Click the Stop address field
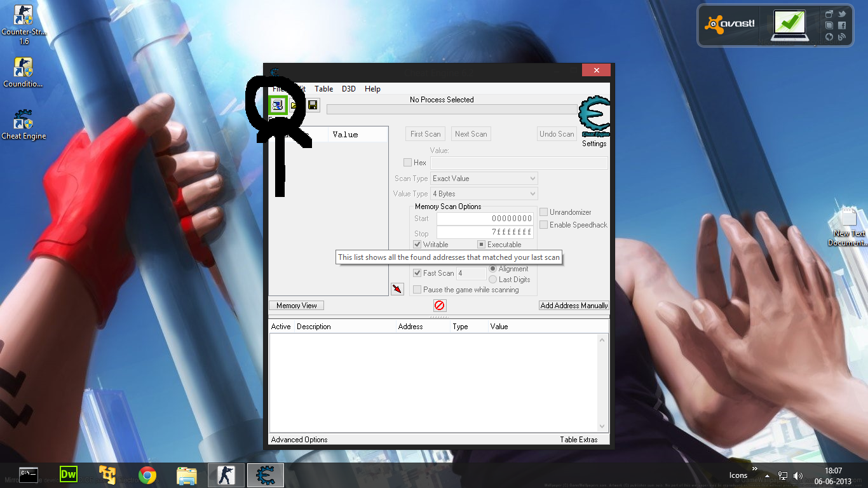This screenshot has width=868, height=488. pyautogui.click(x=485, y=233)
